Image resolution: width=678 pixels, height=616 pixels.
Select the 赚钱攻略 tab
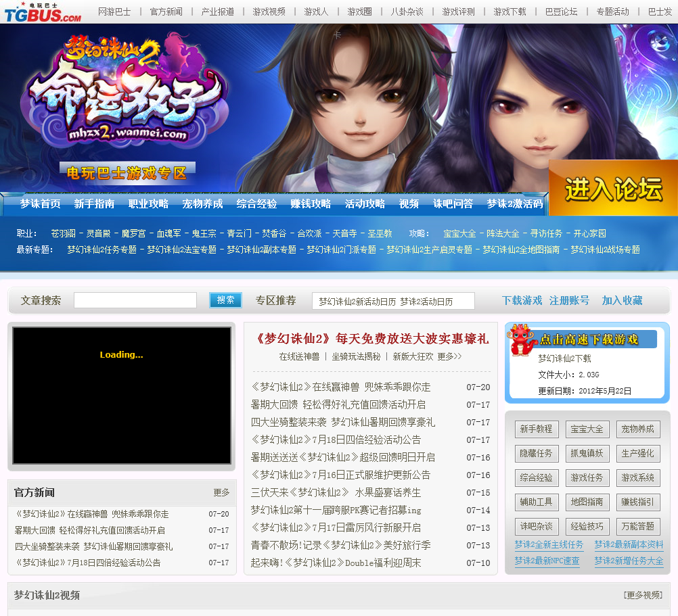pos(311,204)
